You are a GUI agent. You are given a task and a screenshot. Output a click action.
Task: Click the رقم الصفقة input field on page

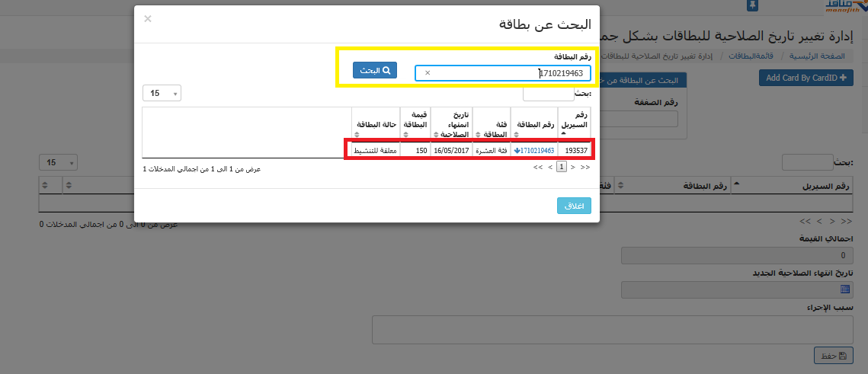click(x=639, y=119)
